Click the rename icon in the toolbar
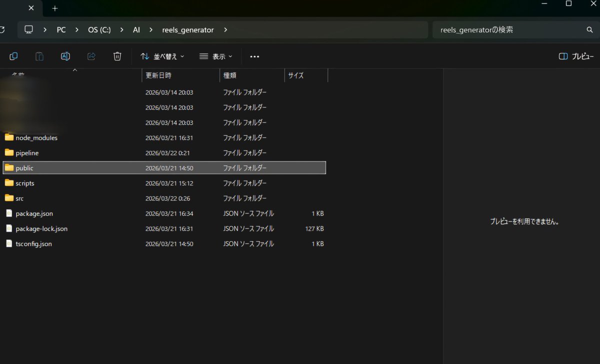This screenshot has height=364, width=600. [65, 56]
